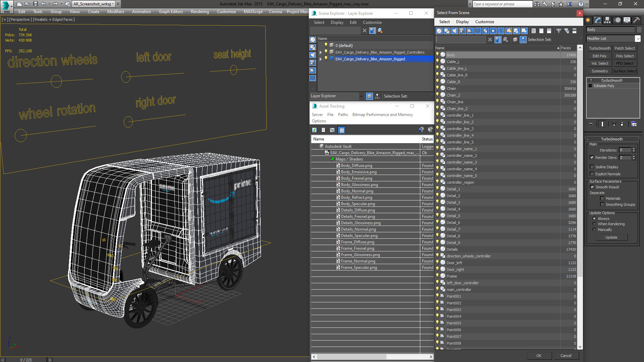Open the Rendering menu
644x362 pixels.
200,12
